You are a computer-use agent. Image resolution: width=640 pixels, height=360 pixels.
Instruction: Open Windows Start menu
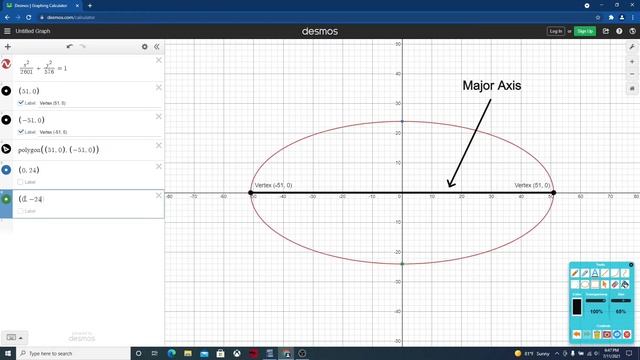[8, 353]
